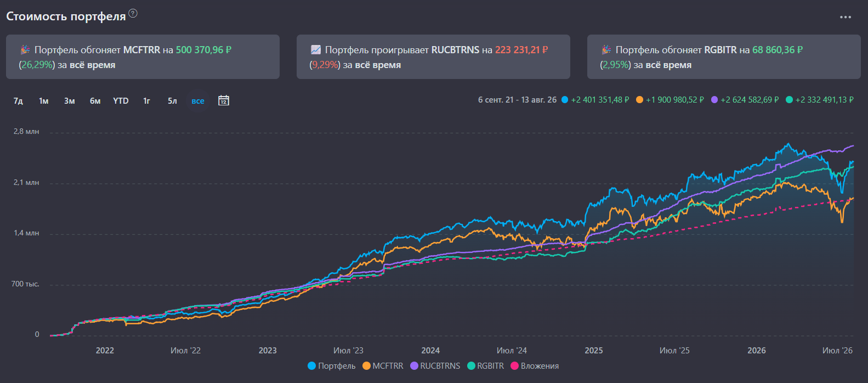
Task: Switch to the YTD period
Action: click(x=121, y=101)
